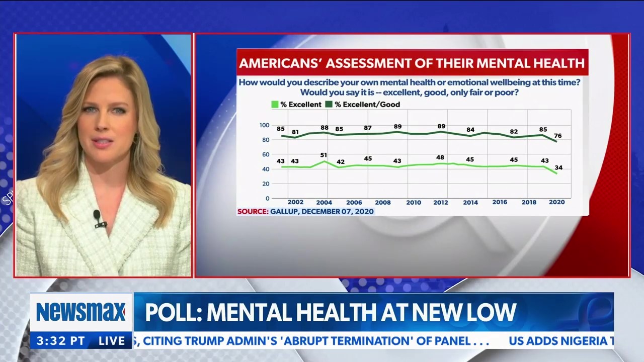
Task: Click the '% Excellent/Good' legend label
Action: point(367,105)
